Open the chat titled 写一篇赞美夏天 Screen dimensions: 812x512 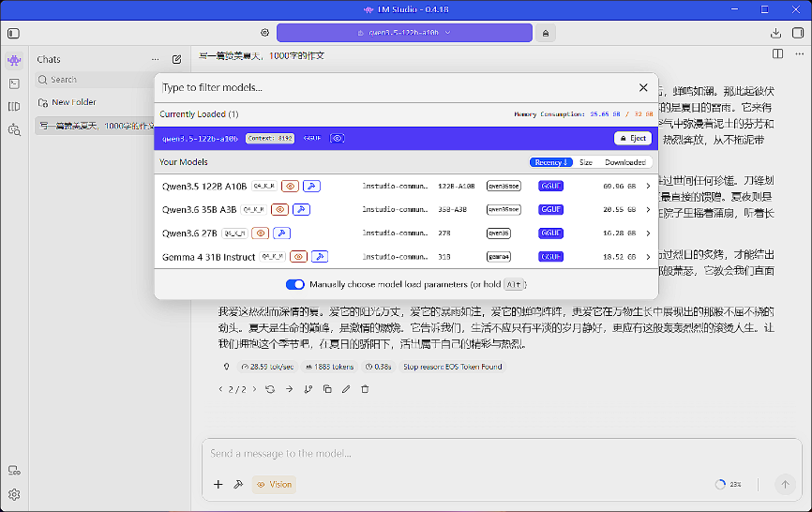(x=96, y=126)
